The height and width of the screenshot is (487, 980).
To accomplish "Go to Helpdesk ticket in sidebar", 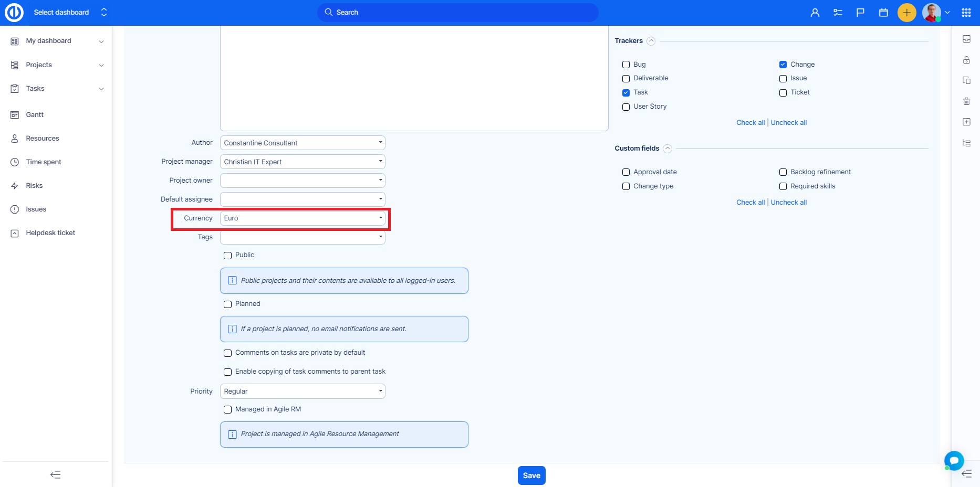I will (x=50, y=232).
